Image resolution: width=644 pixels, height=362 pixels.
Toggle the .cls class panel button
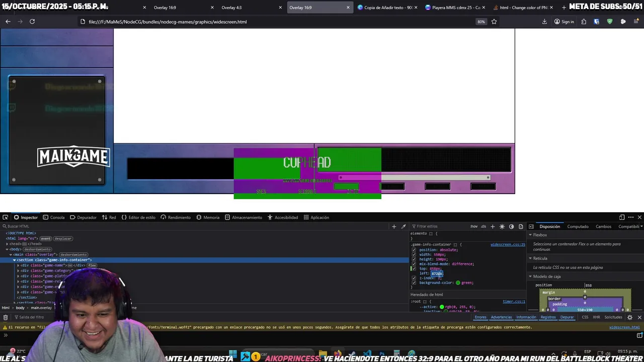pos(484,226)
